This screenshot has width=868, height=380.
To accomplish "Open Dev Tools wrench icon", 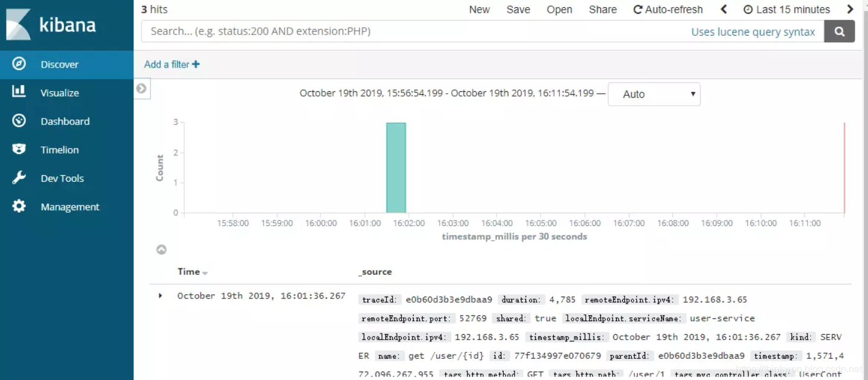I will pyautogui.click(x=19, y=178).
